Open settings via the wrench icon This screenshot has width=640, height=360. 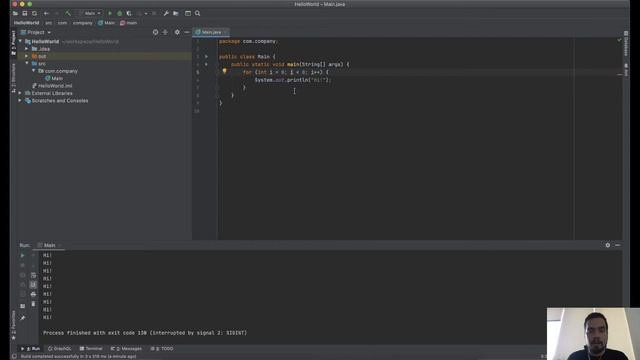pos(166,13)
